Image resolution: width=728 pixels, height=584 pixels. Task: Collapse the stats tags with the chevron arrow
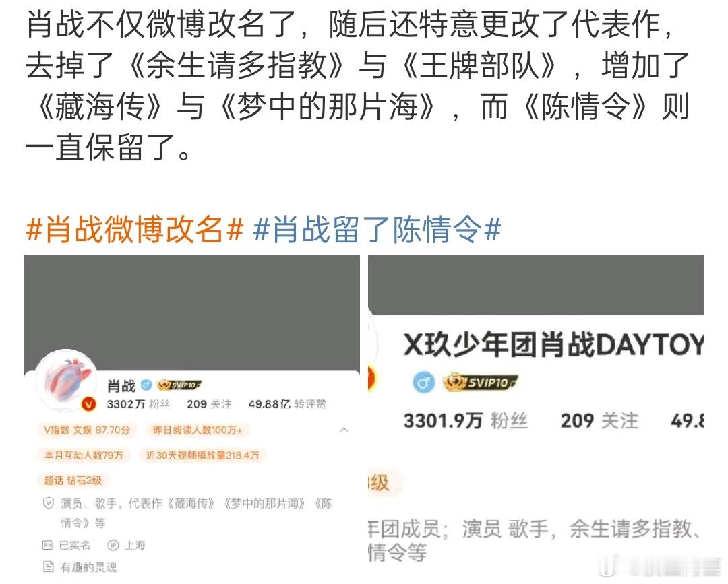click(344, 430)
